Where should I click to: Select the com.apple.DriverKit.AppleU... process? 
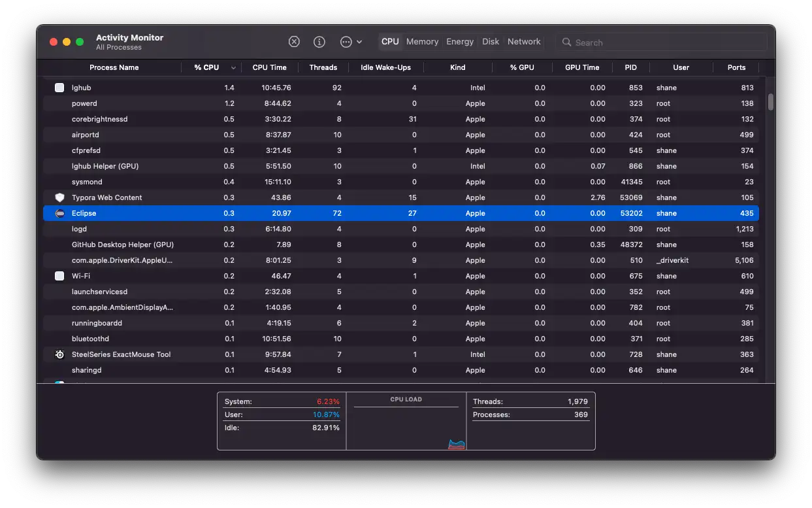click(x=401, y=260)
